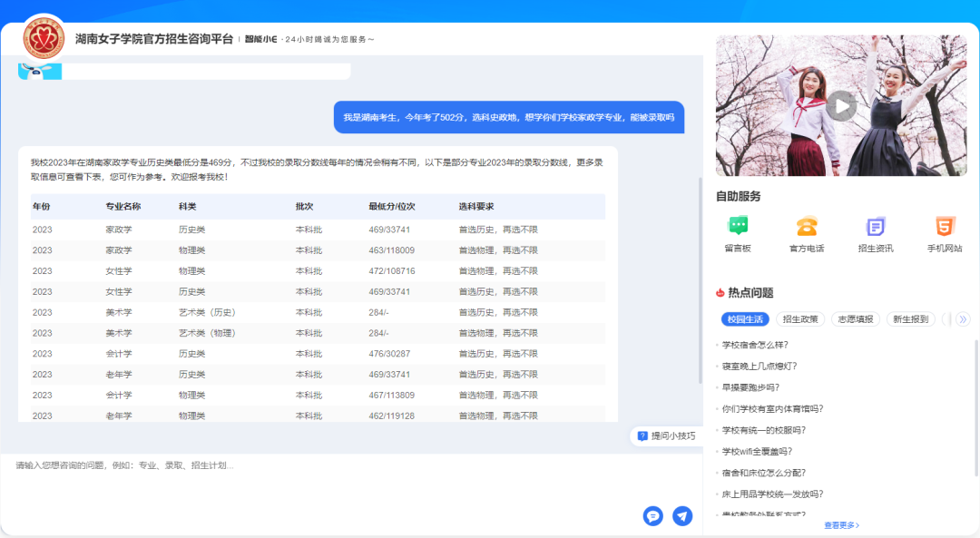The image size is (980, 538).
Task: Expand more hot topic tabs arrow
Action: tap(963, 319)
